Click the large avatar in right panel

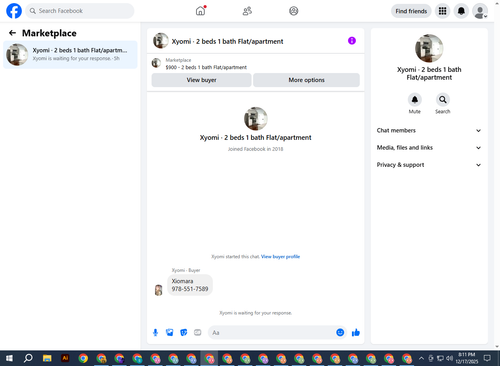tap(429, 48)
